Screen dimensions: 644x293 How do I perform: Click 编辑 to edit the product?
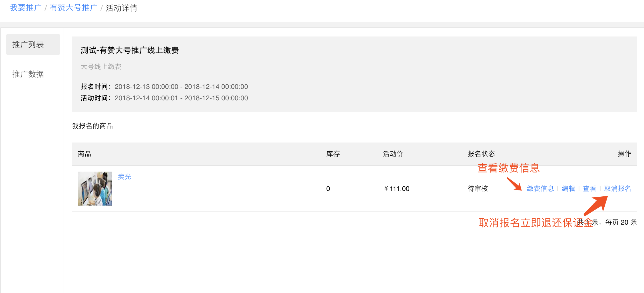click(x=568, y=188)
